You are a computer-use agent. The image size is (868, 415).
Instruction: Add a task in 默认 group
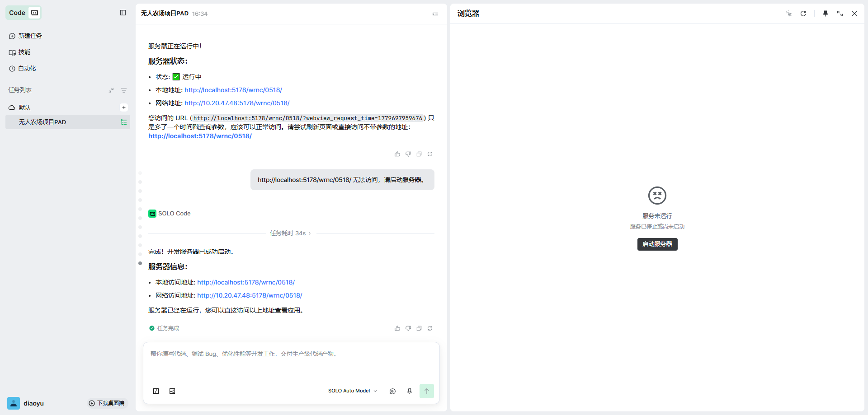(124, 107)
